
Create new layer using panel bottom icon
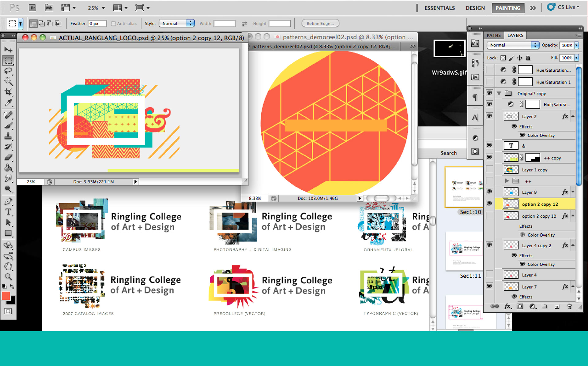click(x=557, y=306)
